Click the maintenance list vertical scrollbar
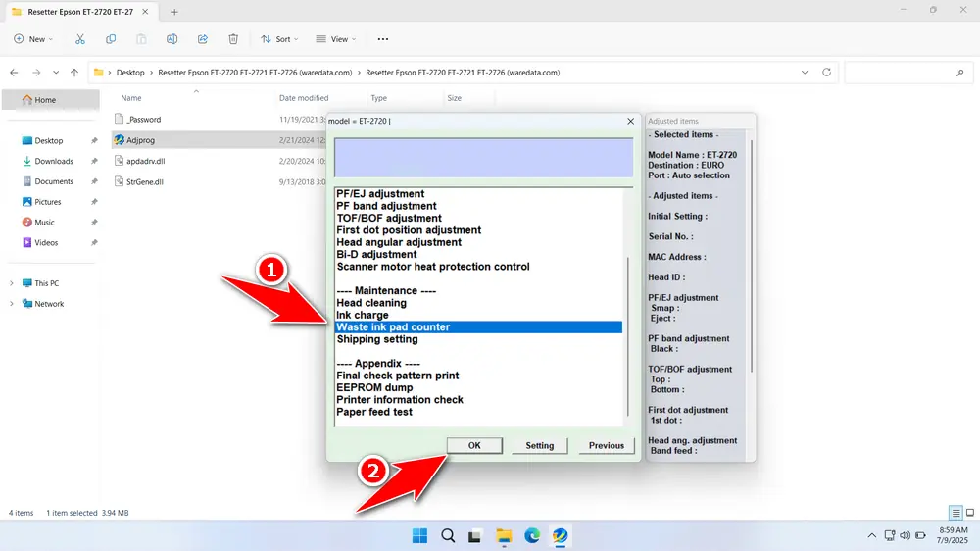This screenshot has width=980, height=551. 627,336
